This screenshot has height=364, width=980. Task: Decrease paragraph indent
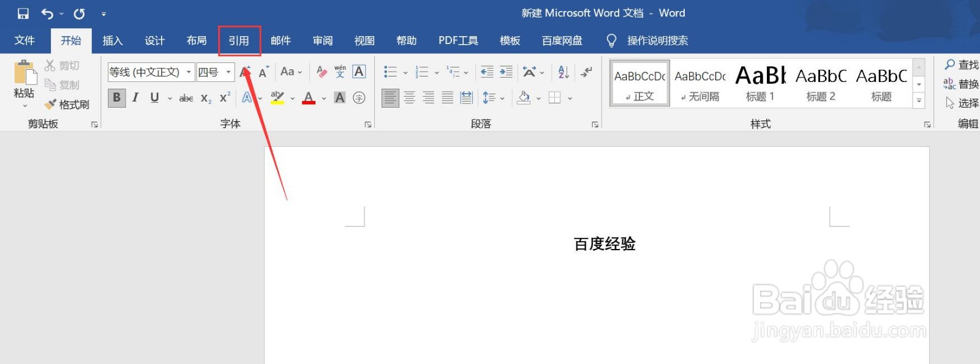(x=487, y=72)
